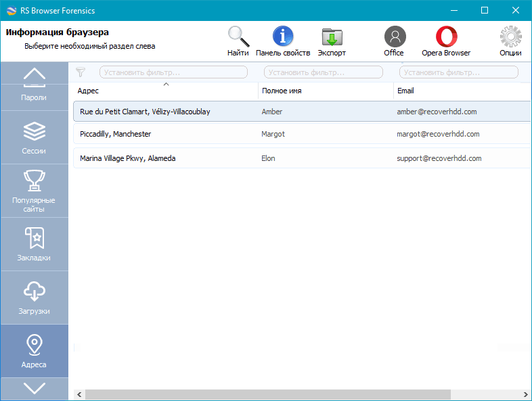Click the name cell Elon
Screen dimensions: 532x401
point(268,158)
